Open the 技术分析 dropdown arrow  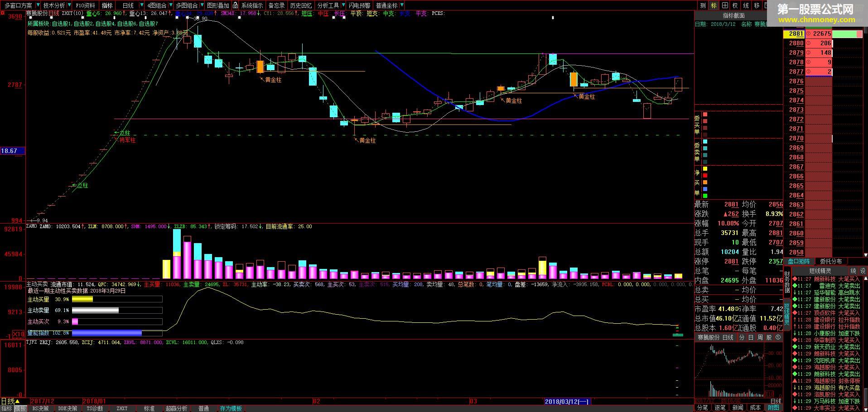69,5
